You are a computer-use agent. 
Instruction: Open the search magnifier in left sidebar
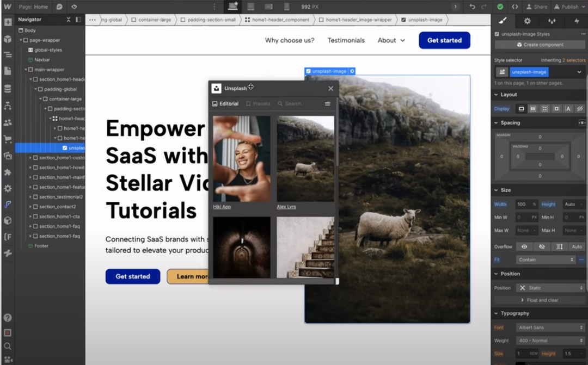8,346
